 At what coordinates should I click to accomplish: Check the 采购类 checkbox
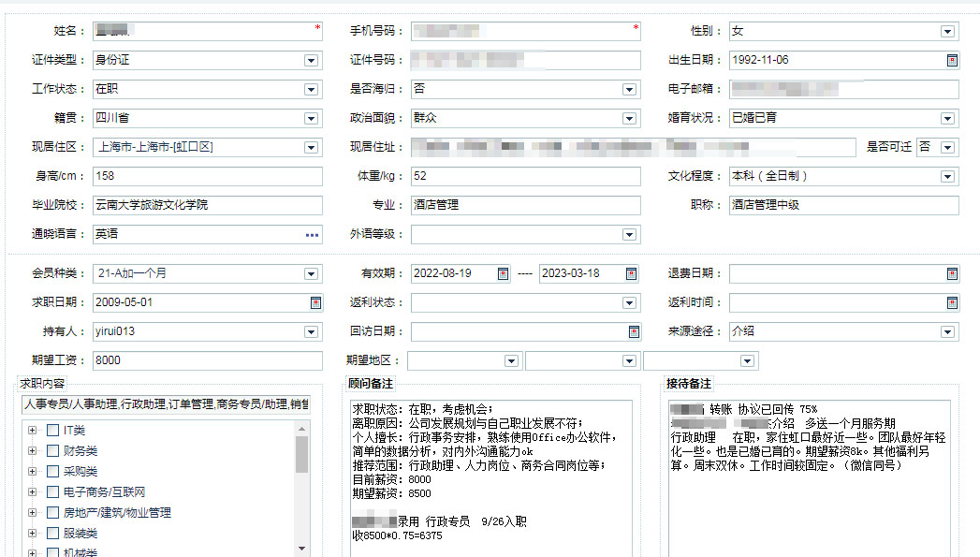53,472
